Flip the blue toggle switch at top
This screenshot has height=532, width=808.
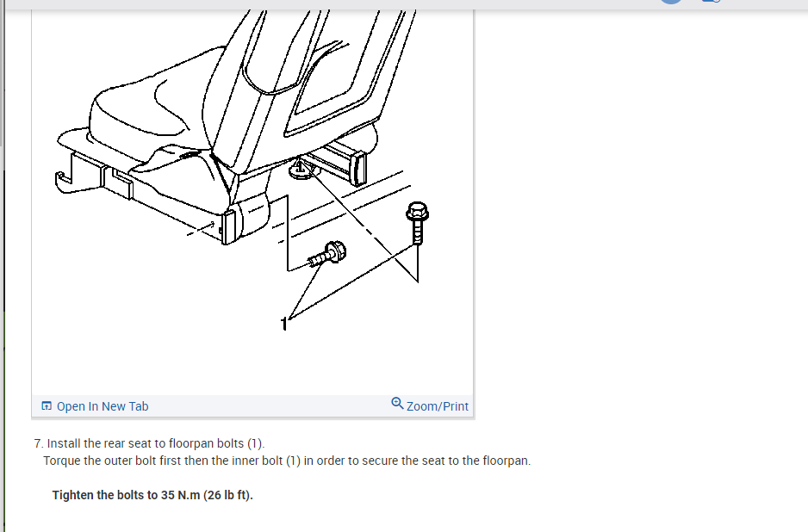point(712,1)
